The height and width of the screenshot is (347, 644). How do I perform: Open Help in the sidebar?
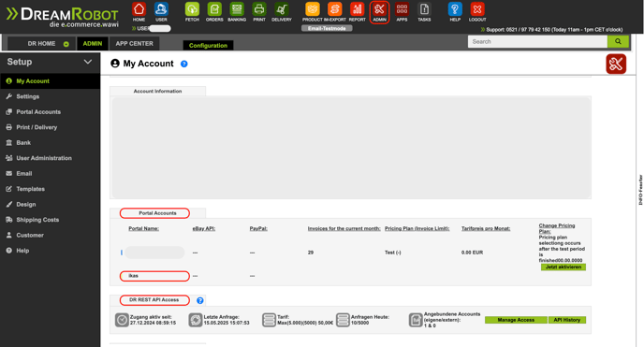click(x=51, y=251)
